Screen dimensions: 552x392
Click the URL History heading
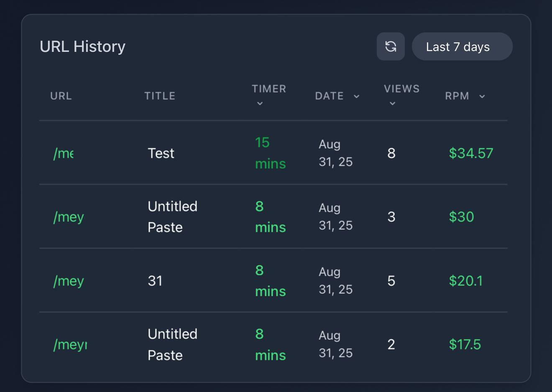click(82, 46)
